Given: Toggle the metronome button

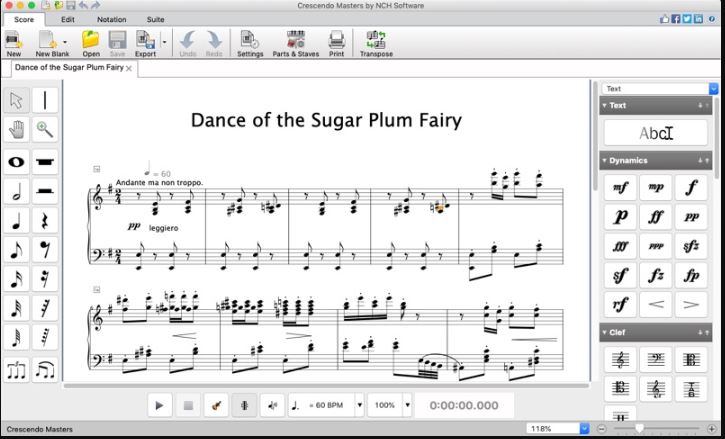Looking at the screenshot, I should tap(244, 406).
